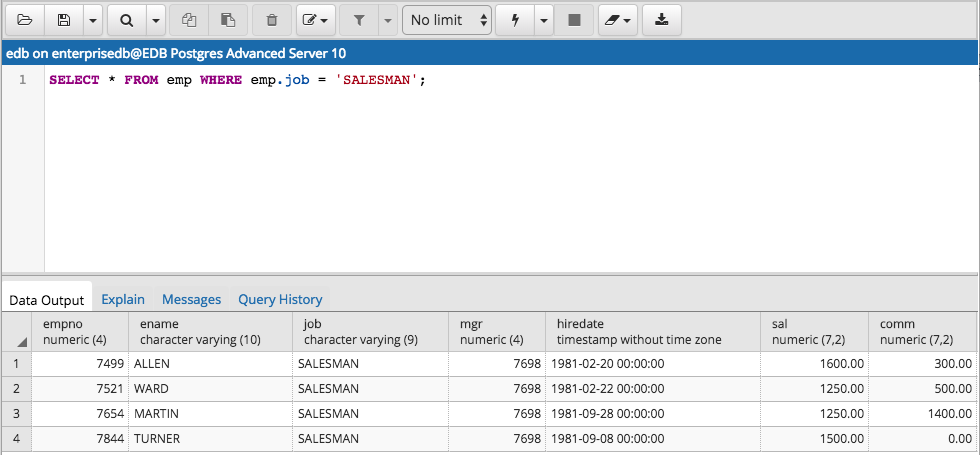
Task: Expand the Find options dropdown arrow
Action: [156, 20]
